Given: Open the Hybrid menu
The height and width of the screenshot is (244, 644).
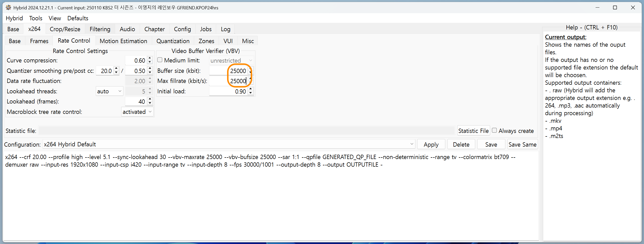Looking at the screenshot, I should 14,18.
